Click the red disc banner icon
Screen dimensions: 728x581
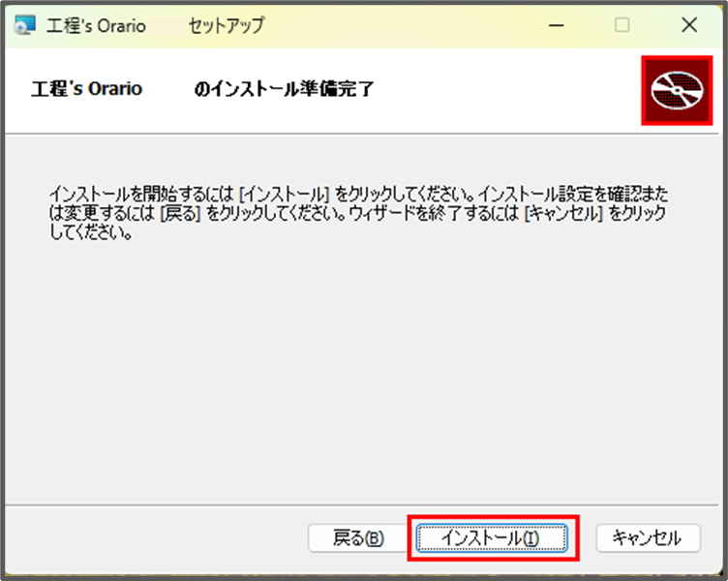coord(677,91)
